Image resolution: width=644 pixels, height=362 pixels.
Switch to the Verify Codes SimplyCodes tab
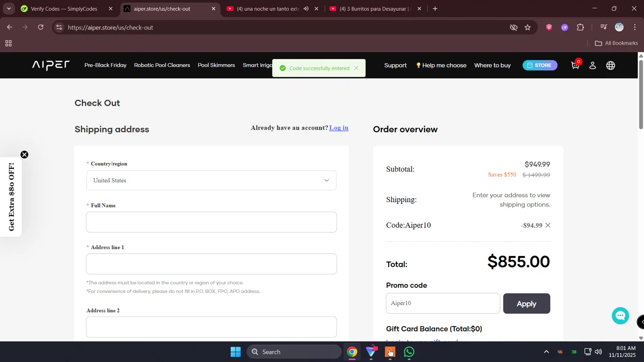click(64, 9)
